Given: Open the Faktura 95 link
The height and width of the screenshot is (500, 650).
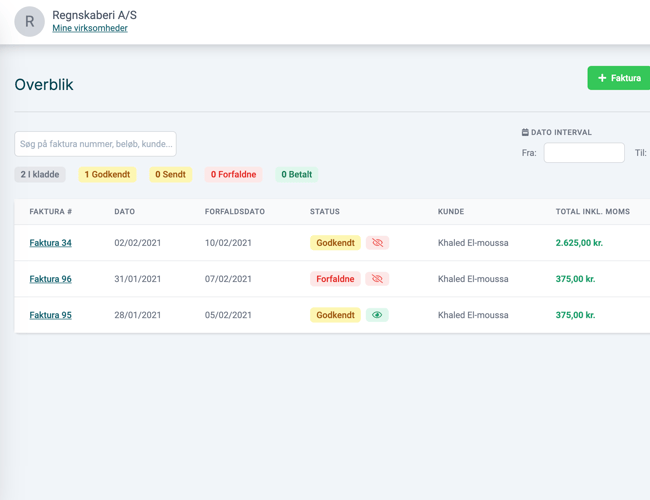Looking at the screenshot, I should click(x=50, y=315).
